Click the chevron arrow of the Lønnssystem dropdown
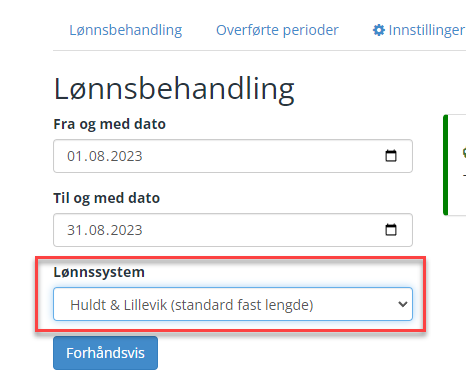The height and width of the screenshot is (383, 466). click(x=403, y=304)
